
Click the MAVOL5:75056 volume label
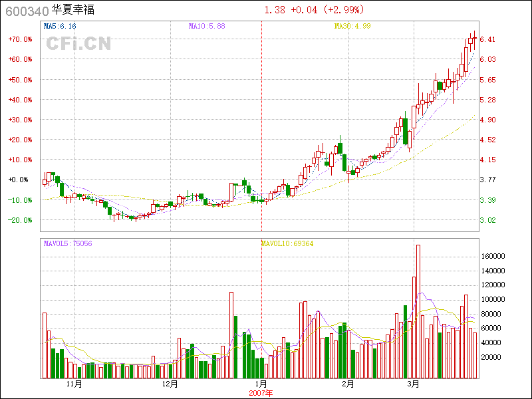point(68,244)
